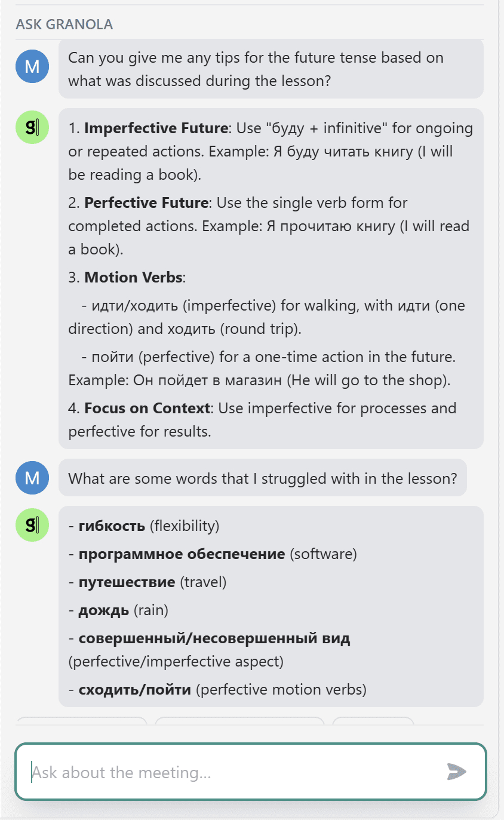Focus the 'Ask about the meeting...' input field
This screenshot has width=504, height=820.
[251, 772]
